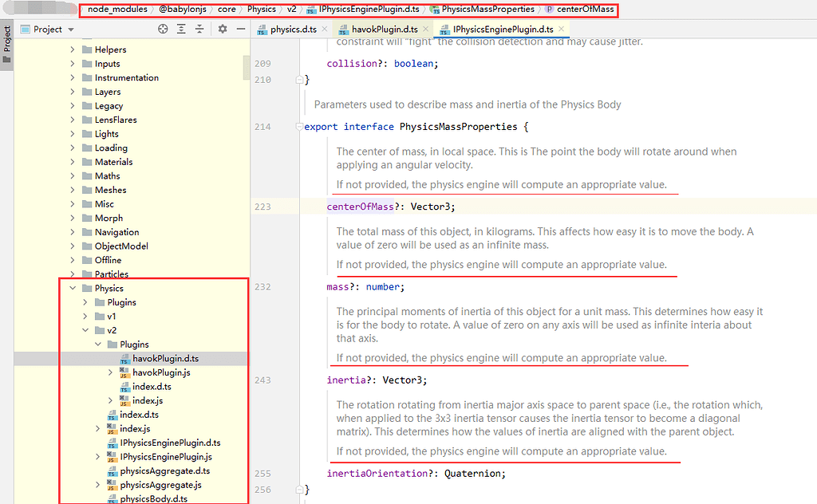Click the Expand All icon in Project toolbar
Viewport: 817px width, 504px height.
[181, 29]
